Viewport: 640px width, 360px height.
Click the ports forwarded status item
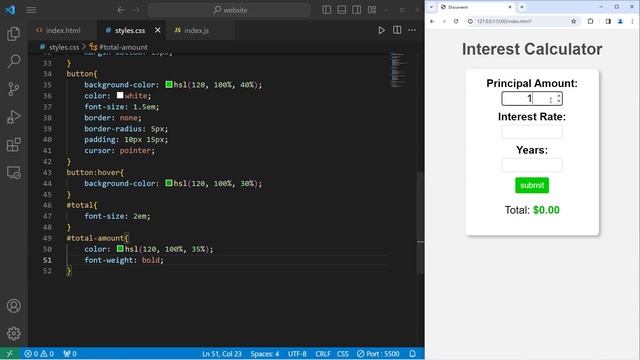[70, 353]
